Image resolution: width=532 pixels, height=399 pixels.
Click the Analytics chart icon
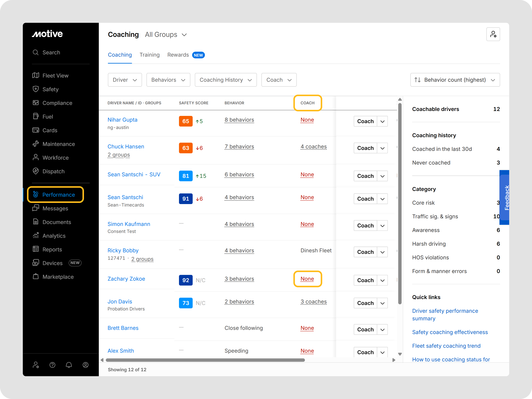[36, 235]
